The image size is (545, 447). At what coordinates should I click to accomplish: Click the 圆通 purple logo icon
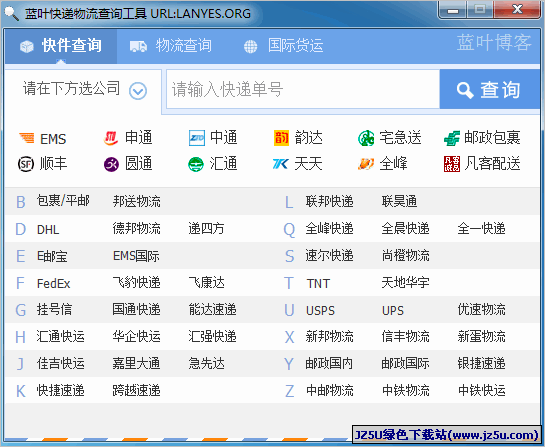tap(111, 164)
